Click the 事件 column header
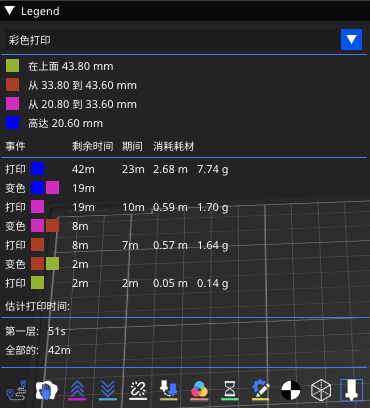 15,146
